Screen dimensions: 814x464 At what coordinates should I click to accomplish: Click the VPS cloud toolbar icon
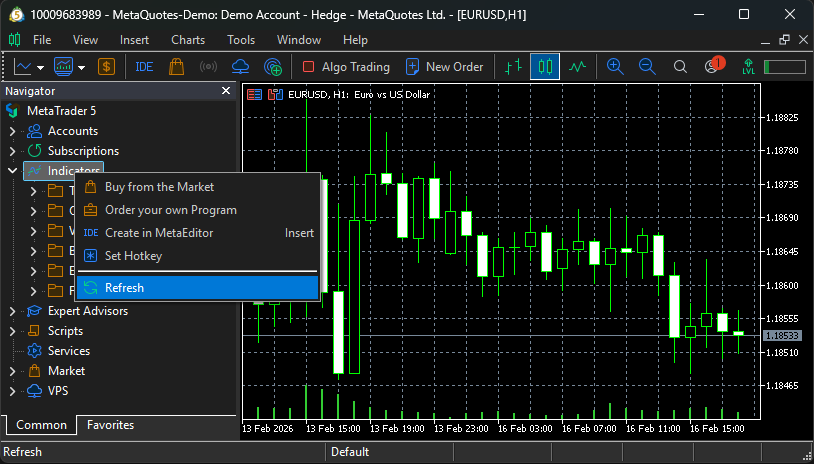tap(240, 67)
